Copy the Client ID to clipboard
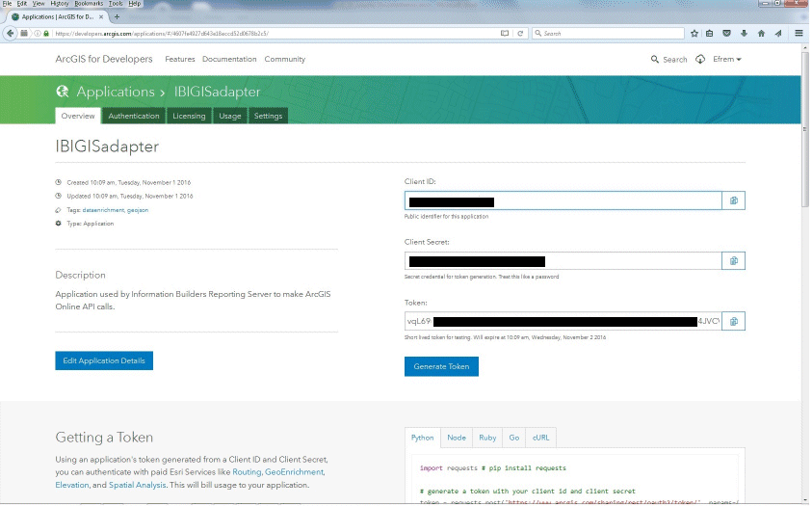This screenshot has width=812, height=506. click(733, 200)
